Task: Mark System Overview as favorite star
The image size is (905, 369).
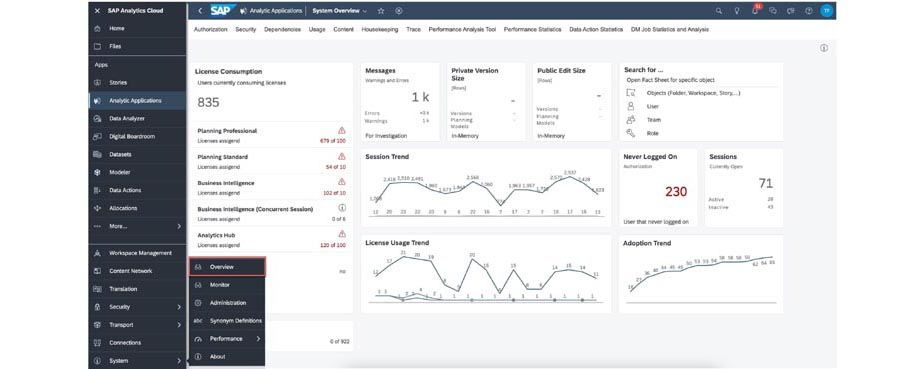Action: point(381,10)
